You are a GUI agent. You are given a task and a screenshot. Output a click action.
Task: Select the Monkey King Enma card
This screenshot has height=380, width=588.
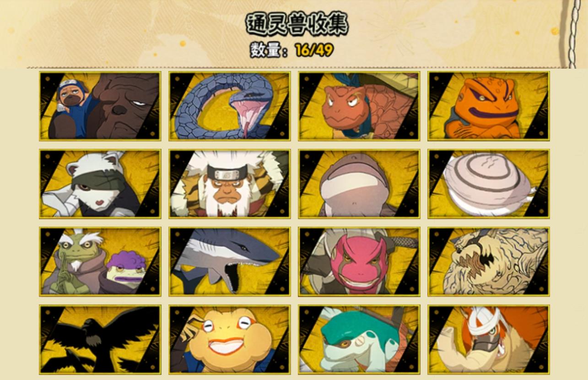coord(229,184)
